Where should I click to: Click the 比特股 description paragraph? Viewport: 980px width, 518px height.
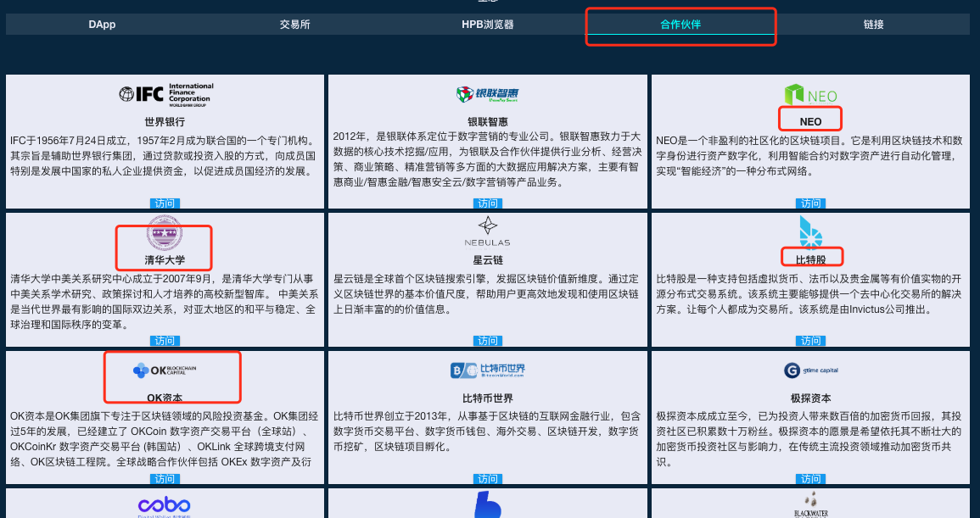(809, 293)
